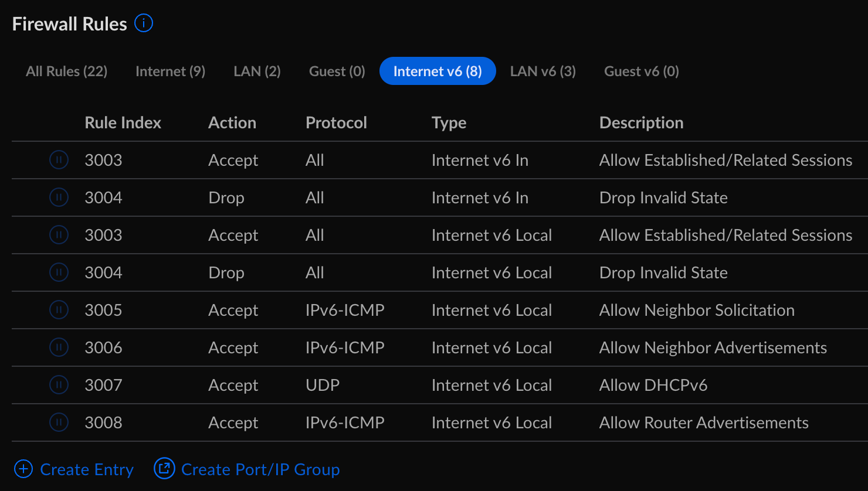
Task: Click the Create Port/IP Group link
Action: click(260, 469)
